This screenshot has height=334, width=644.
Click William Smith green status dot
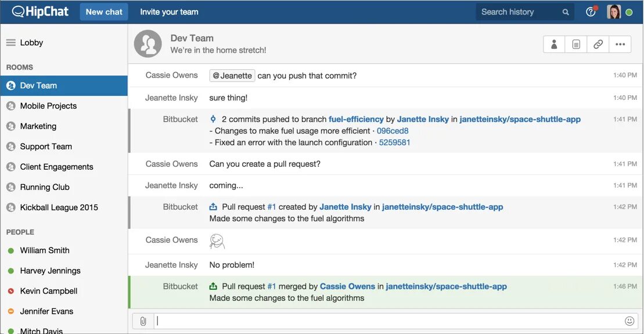[x=11, y=250]
